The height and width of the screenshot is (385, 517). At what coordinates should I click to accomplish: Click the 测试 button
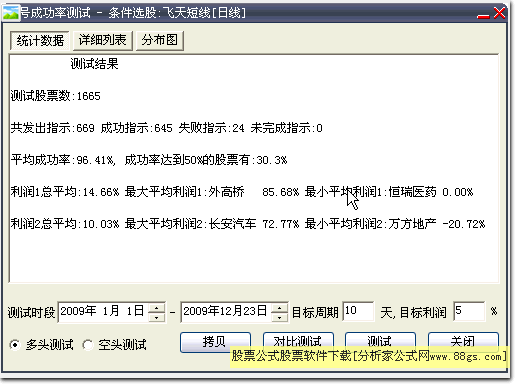[x=380, y=342]
